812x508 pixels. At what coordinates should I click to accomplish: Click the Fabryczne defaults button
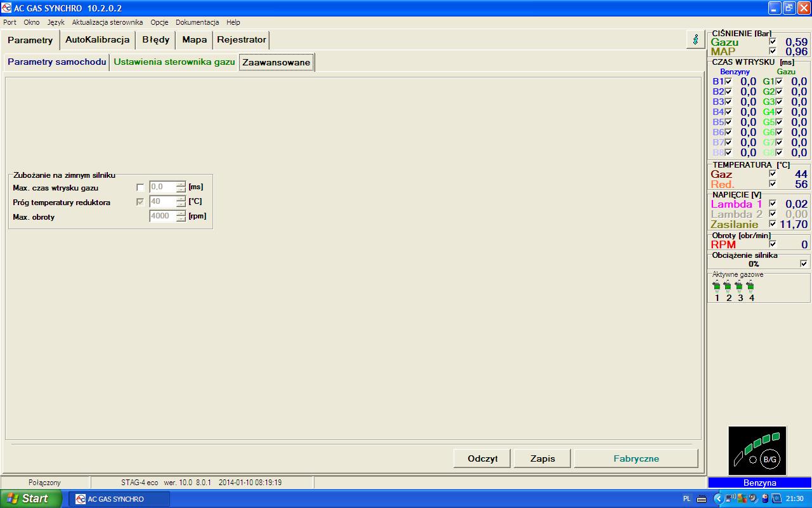pyautogui.click(x=636, y=458)
